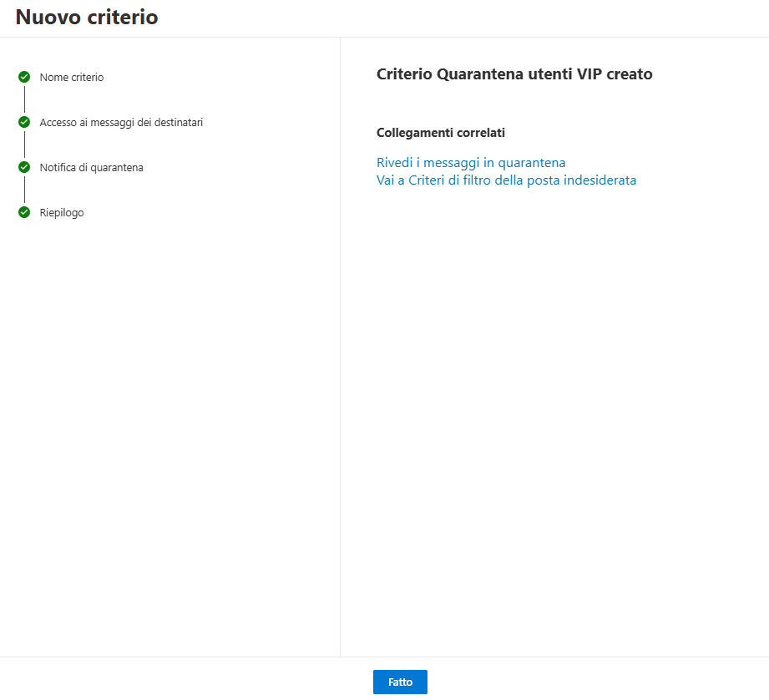Follow Vai a Criteri di filtro posta indesiderata

(x=506, y=180)
